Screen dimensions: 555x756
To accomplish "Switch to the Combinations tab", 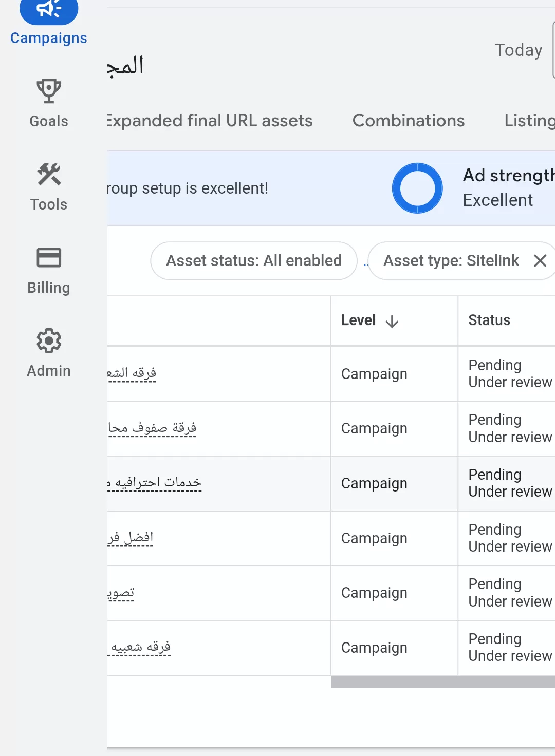I will (408, 121).
